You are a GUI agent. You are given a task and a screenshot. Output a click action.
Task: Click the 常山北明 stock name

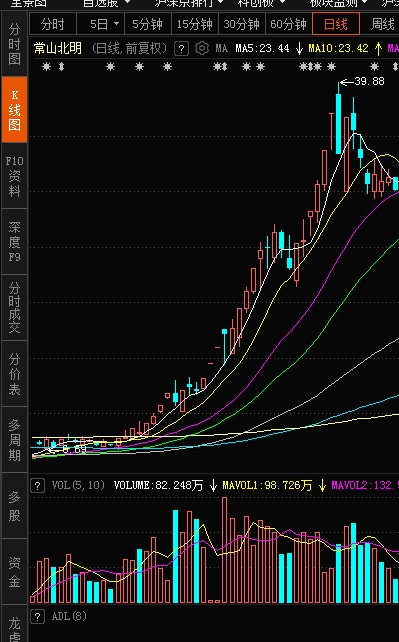pos(58,49)
